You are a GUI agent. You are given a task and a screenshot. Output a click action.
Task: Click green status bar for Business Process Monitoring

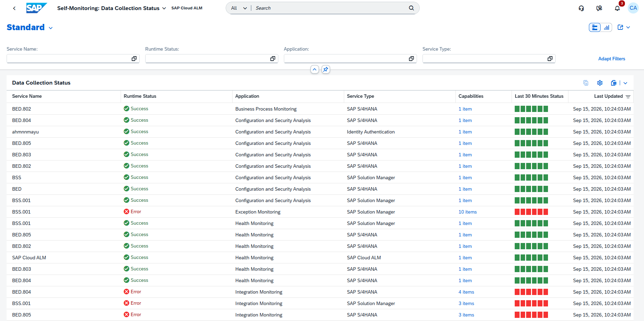click(531, 109)
